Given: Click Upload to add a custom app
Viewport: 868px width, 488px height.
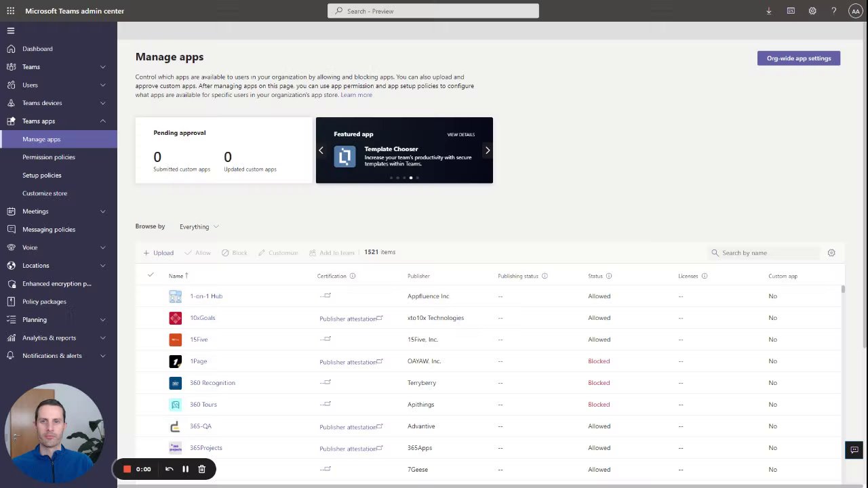Looking at the screenshot, I should tap(159, 253).
